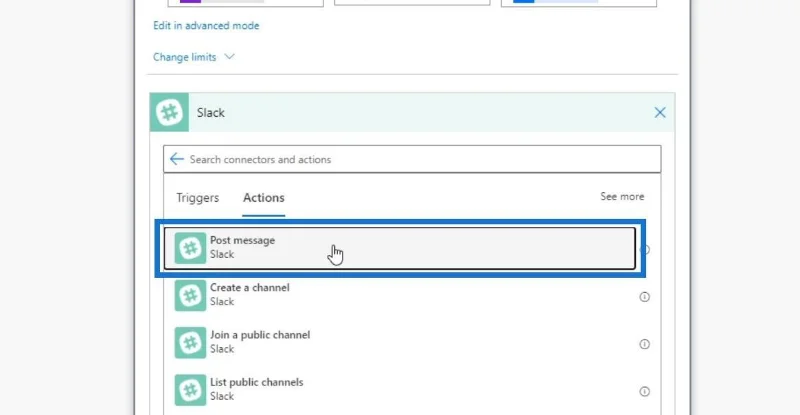Viewport: 800px width, 415px height.
Task: Show info for List public channels
Action: (x=644, y=392)
